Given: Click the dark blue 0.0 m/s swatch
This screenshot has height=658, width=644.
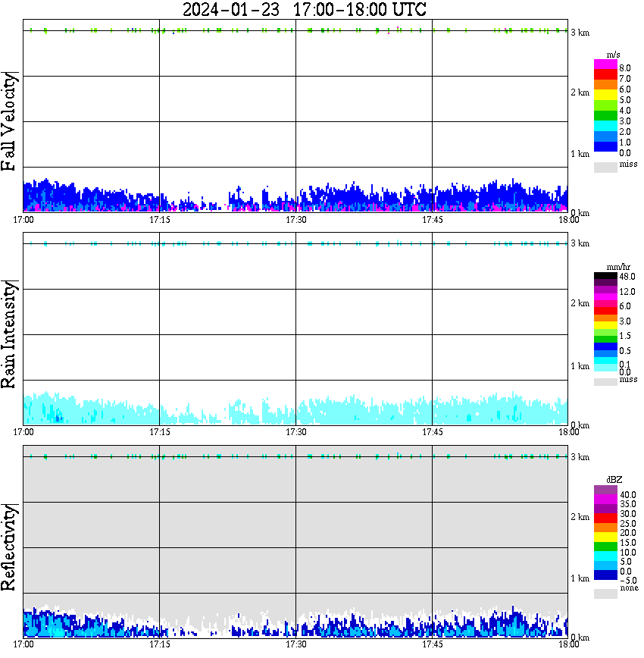Looking at the screenshot, I should click(x=605, y=147).
